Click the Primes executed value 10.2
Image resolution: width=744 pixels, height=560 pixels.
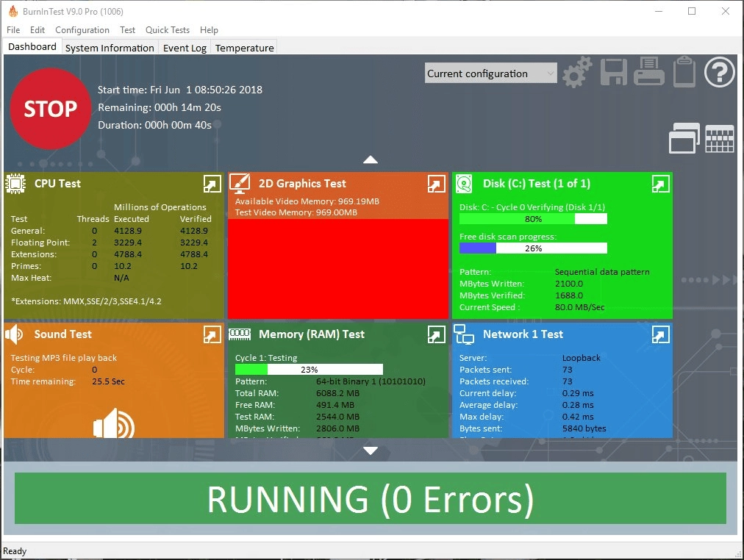(x=123, y=266)
